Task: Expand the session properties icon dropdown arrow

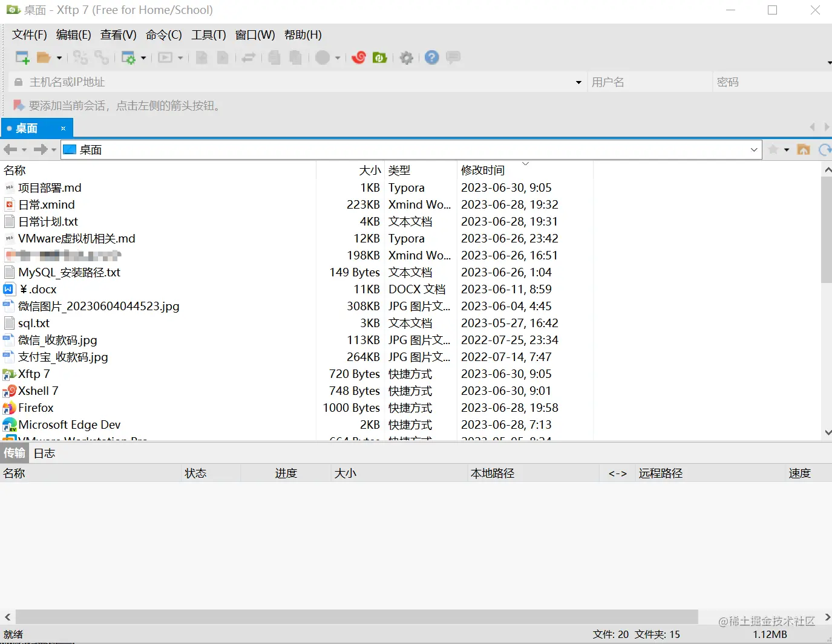Action: [x=143, y=58]
